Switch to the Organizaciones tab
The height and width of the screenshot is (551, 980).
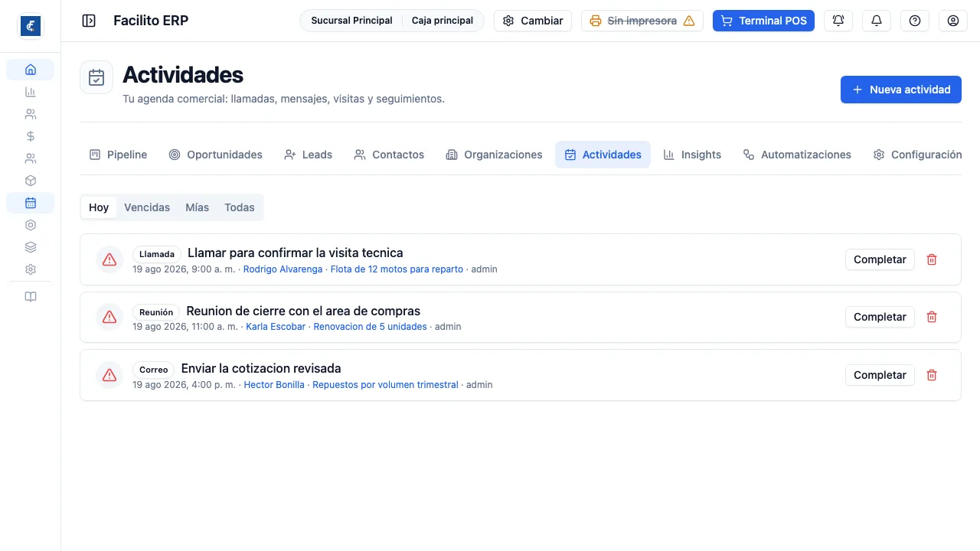tap(494, 155)
